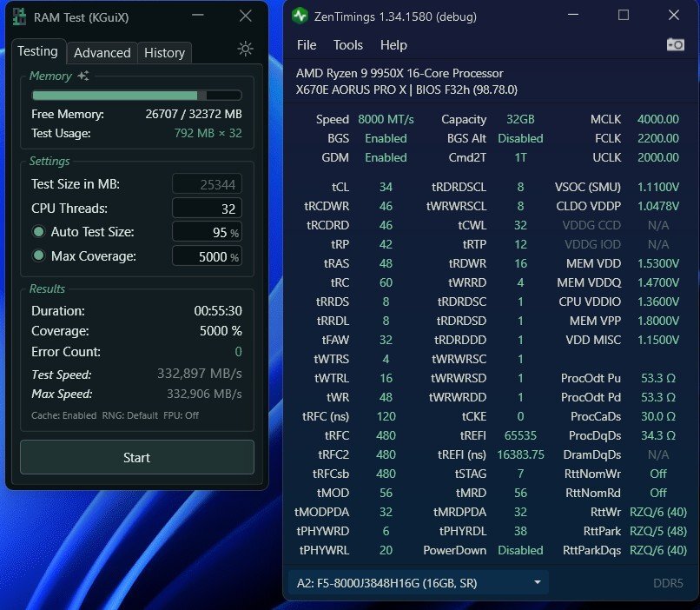Click the UCLK value 2000.00
This screenshot has height=610, width=700.
point(658,157)
